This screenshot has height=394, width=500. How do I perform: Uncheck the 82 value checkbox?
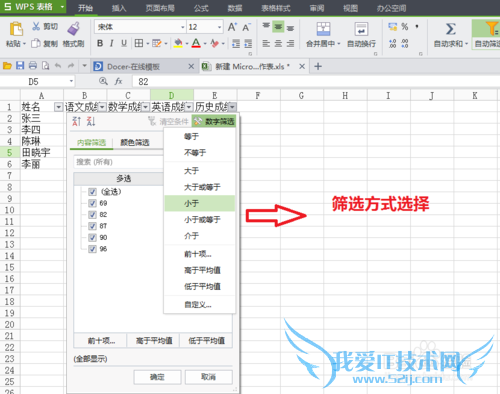pos(92,215)
